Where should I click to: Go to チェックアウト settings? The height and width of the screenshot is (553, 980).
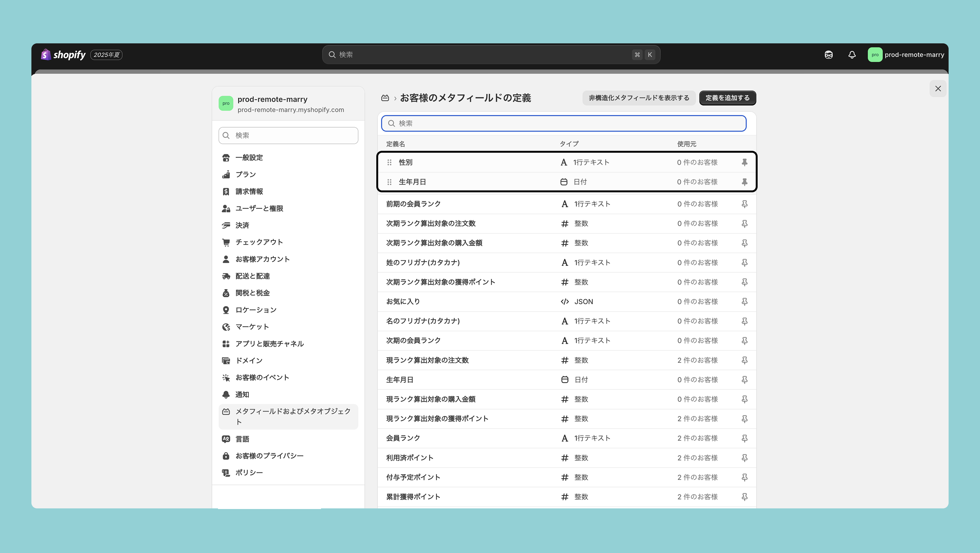259,242
